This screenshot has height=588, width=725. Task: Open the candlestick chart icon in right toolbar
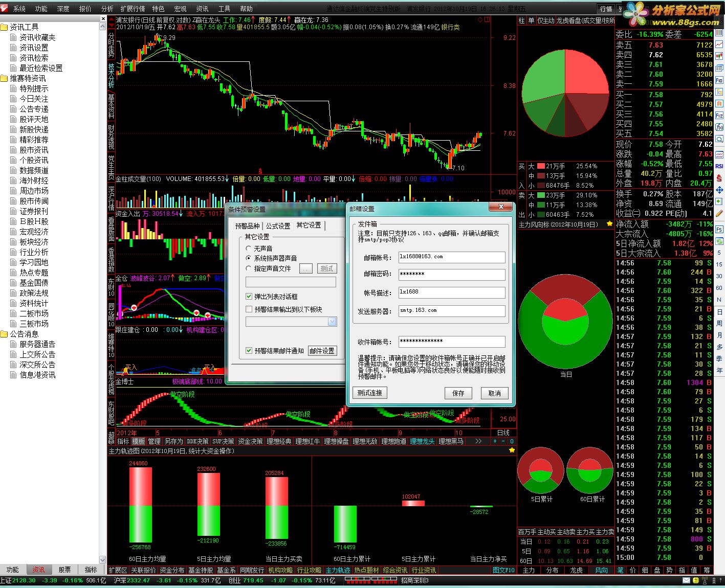tap(719, 57)
